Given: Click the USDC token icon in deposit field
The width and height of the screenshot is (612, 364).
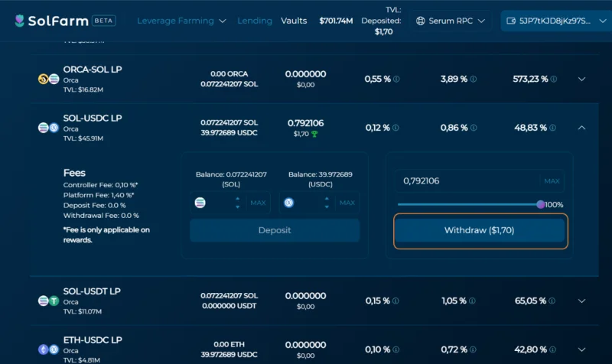Looking at the screenshot, I should pyautogui.click(x=289, y=203).
